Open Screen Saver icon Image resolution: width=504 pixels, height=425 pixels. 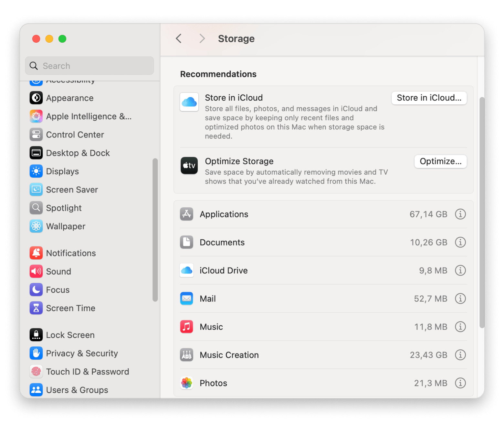click(36, 190)
